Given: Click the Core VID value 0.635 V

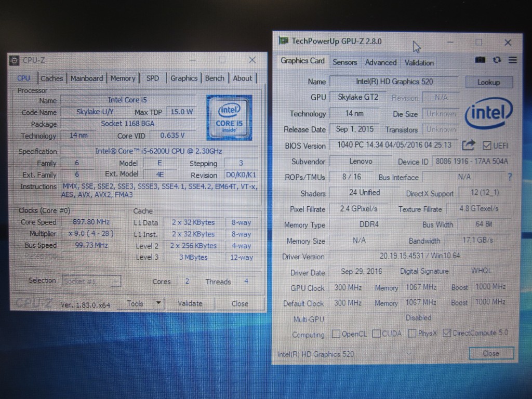Looking at the screenshot, I should (x=172, y=136).
